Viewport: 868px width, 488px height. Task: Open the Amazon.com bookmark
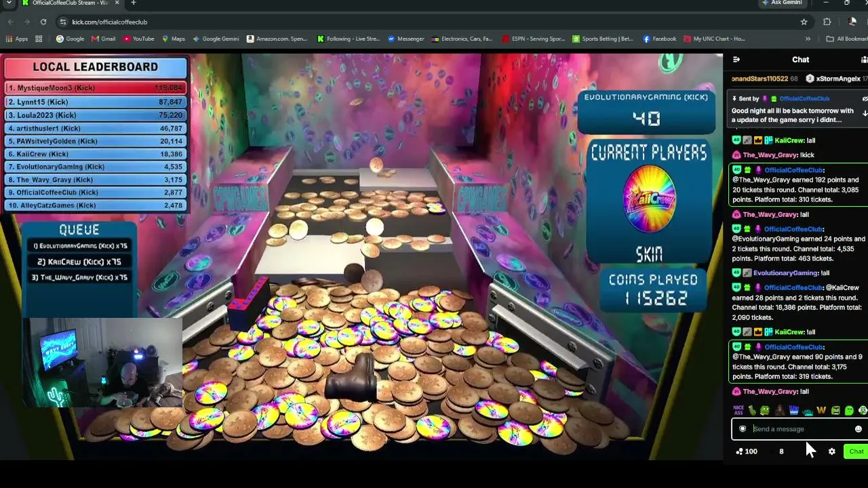[277, 39]
